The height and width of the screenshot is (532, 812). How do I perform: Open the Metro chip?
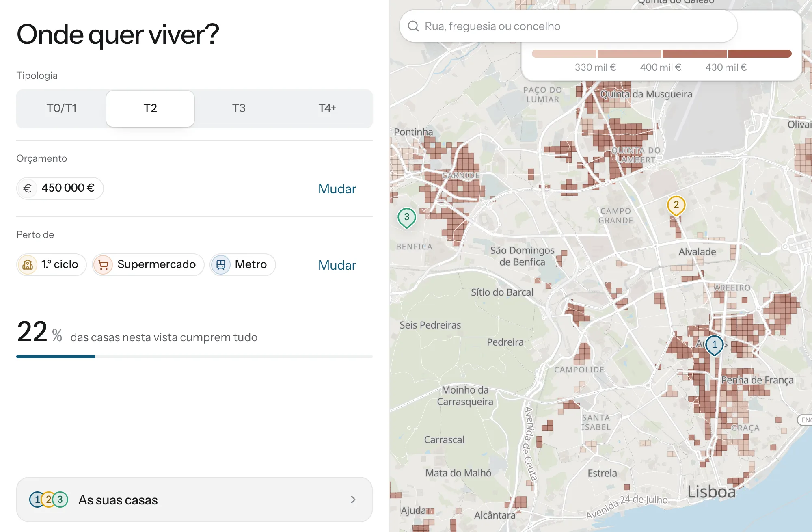[x=243, y=265]
